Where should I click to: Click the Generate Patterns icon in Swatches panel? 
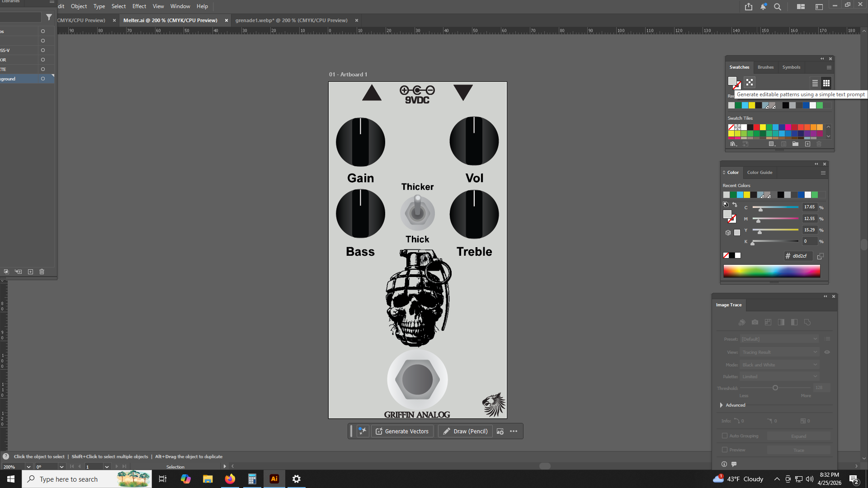750,82
